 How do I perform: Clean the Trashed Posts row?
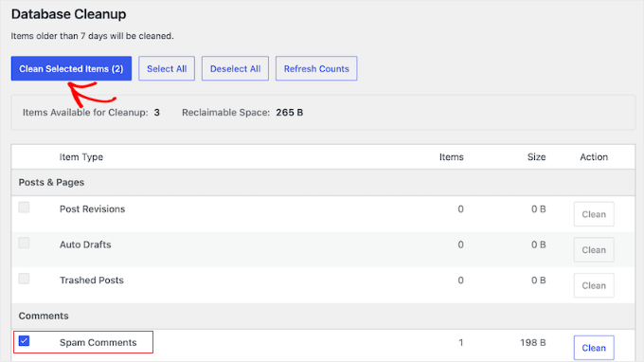tap(594, 285)
